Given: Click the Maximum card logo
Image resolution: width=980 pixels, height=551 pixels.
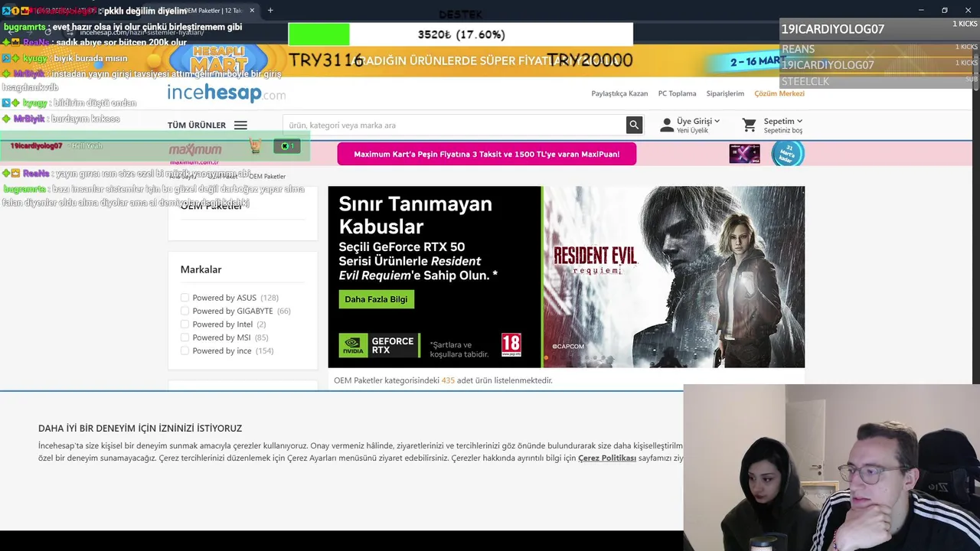Looking at the screenshot, I should point(195,149).
